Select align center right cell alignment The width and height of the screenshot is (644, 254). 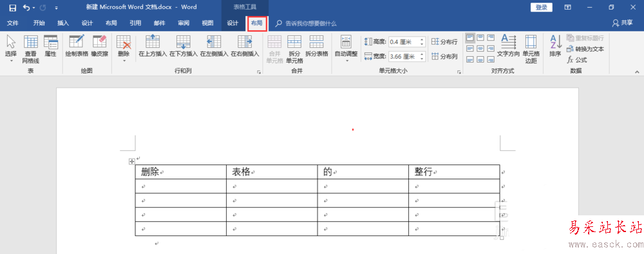pyautogui.click(x=490, y=48)
